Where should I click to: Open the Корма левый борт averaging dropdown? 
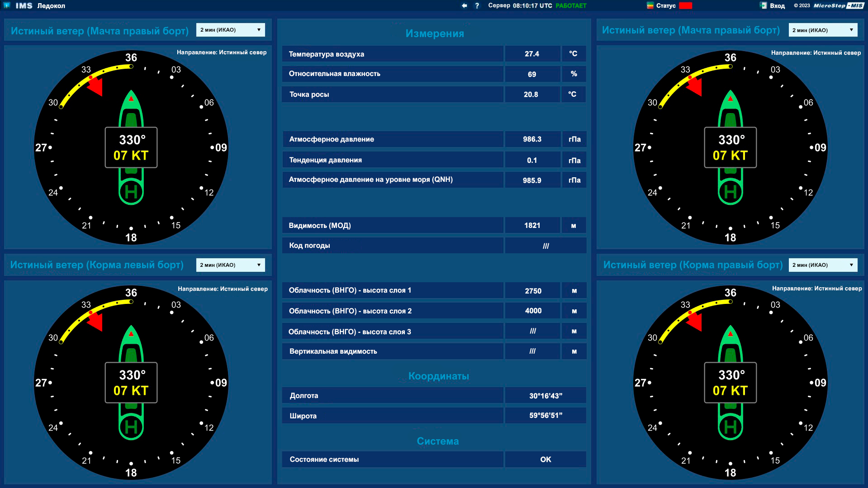(231, 265)
